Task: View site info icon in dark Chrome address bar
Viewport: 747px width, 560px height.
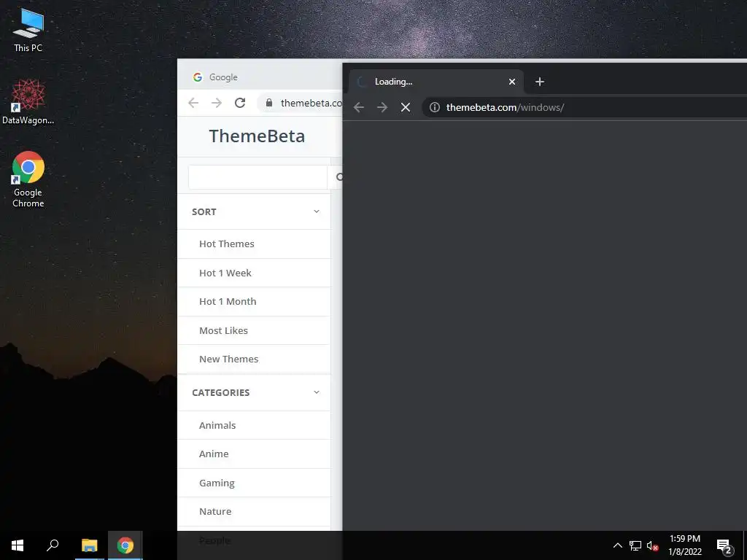Action: pos(435,108)
